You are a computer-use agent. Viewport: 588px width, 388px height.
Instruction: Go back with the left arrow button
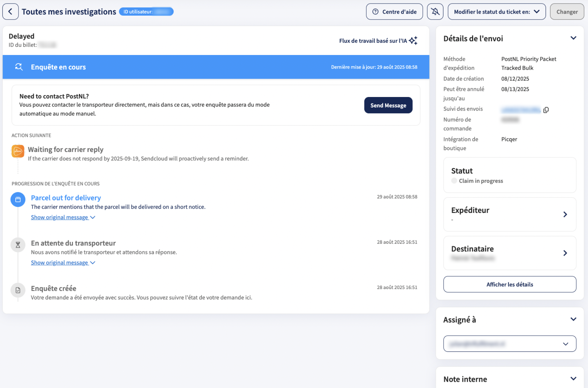tap(10, 12)
